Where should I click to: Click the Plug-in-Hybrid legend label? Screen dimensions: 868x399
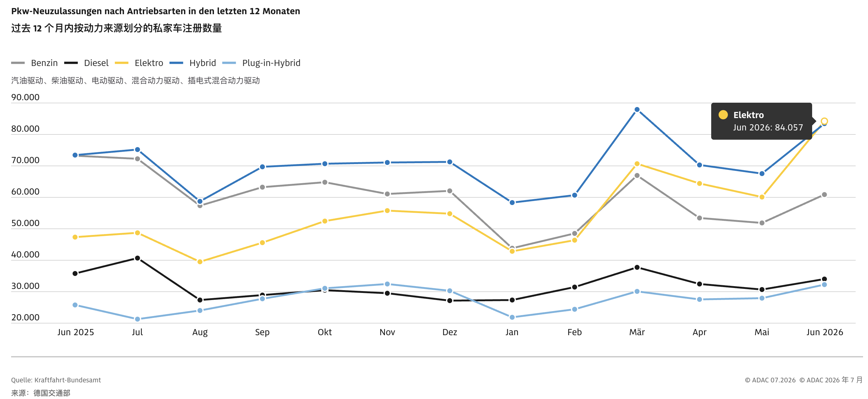(x=271, y=63)
